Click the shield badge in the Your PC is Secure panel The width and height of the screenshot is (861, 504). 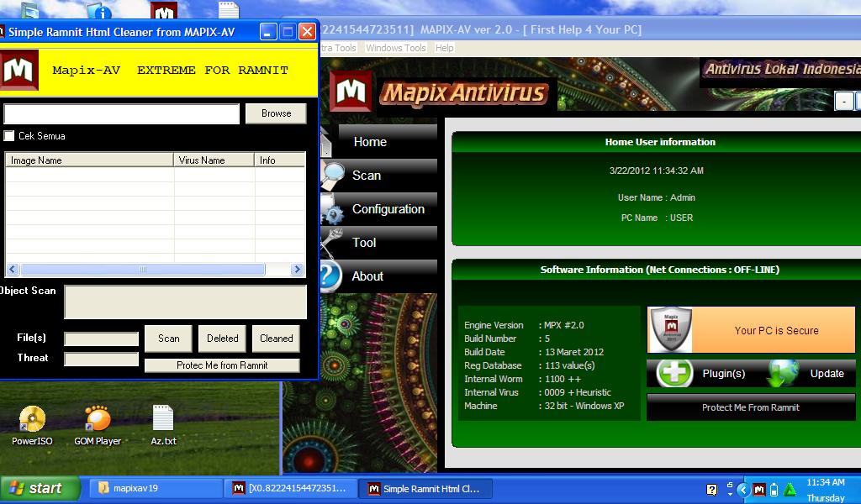(670, 329)
